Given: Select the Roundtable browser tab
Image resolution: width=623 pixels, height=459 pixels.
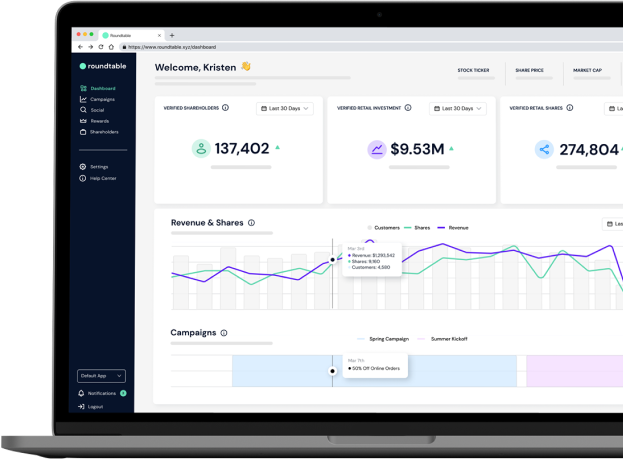Looking at the screenshot, I should pyautogui.click(x=131, y=35).
